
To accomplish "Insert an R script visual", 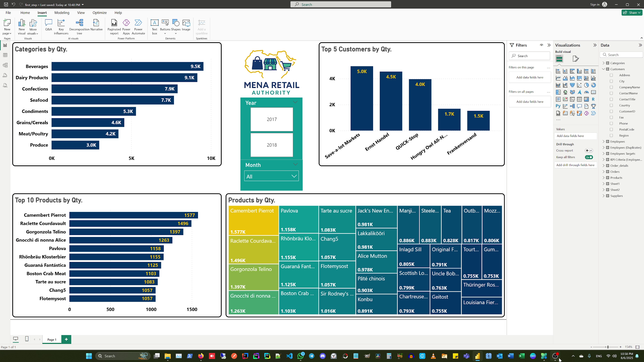I will click(x=593, y=99).
